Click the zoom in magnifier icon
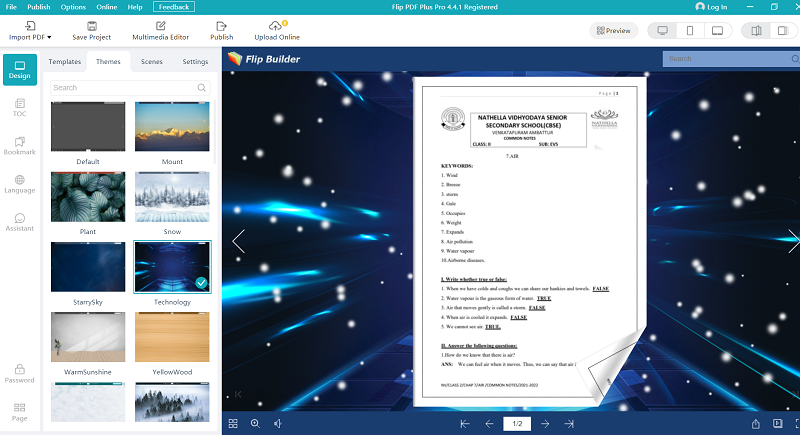 point(255,424)
